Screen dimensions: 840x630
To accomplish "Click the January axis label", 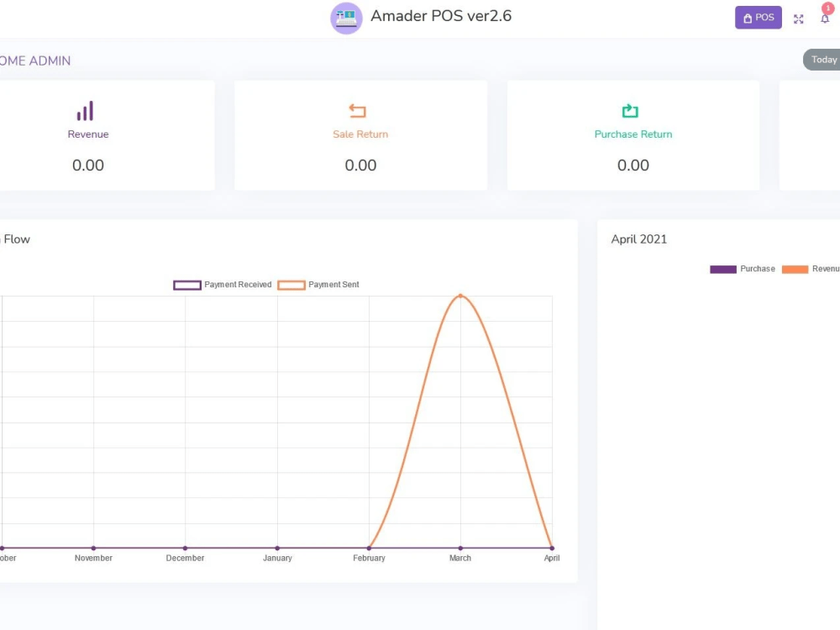I will tap(277, 559).
